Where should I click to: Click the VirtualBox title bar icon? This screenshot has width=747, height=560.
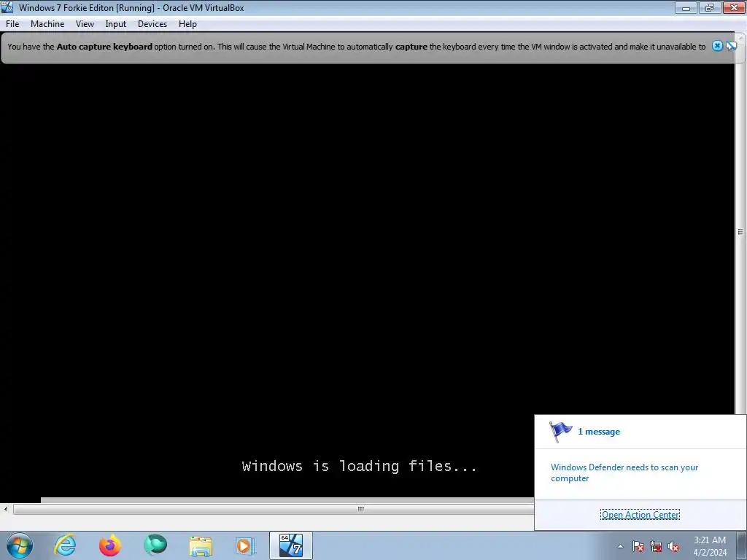coord(7,7)
